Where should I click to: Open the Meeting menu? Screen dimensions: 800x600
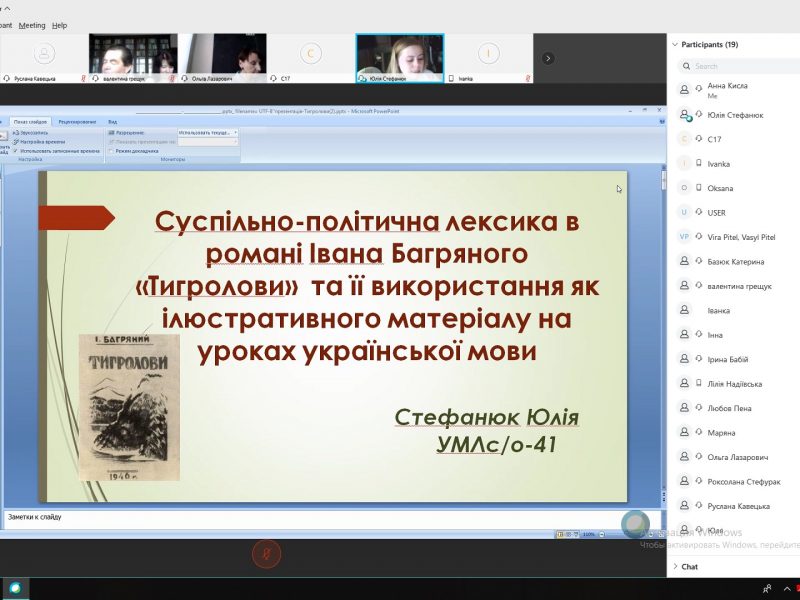pos(32,25)
